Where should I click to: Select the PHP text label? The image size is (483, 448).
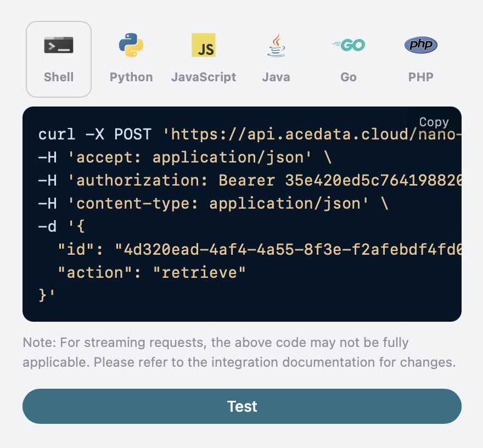[x=421, y=77]
